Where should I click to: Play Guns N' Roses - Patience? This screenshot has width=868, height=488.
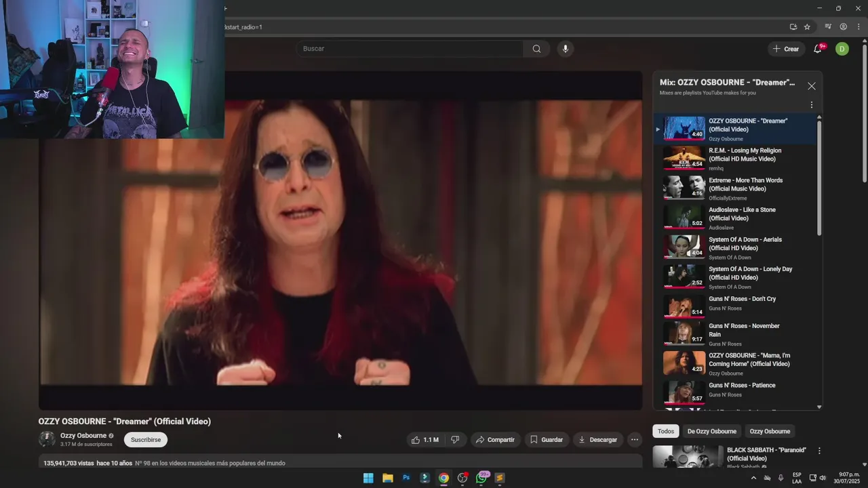coord(736,392)
